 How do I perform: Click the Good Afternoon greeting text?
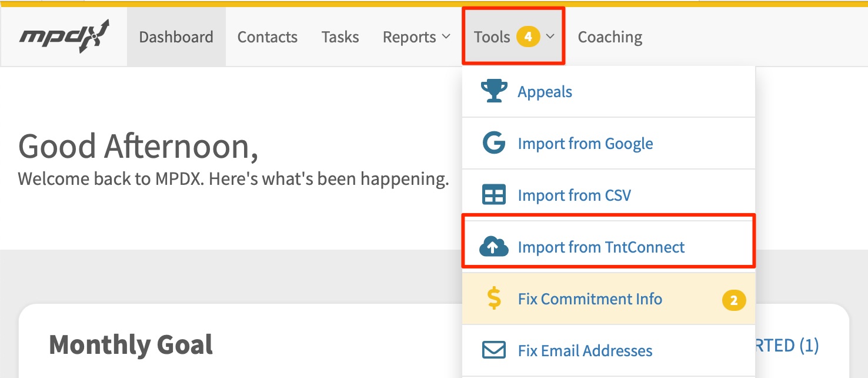pyautogui.click(x=138, y=147)
